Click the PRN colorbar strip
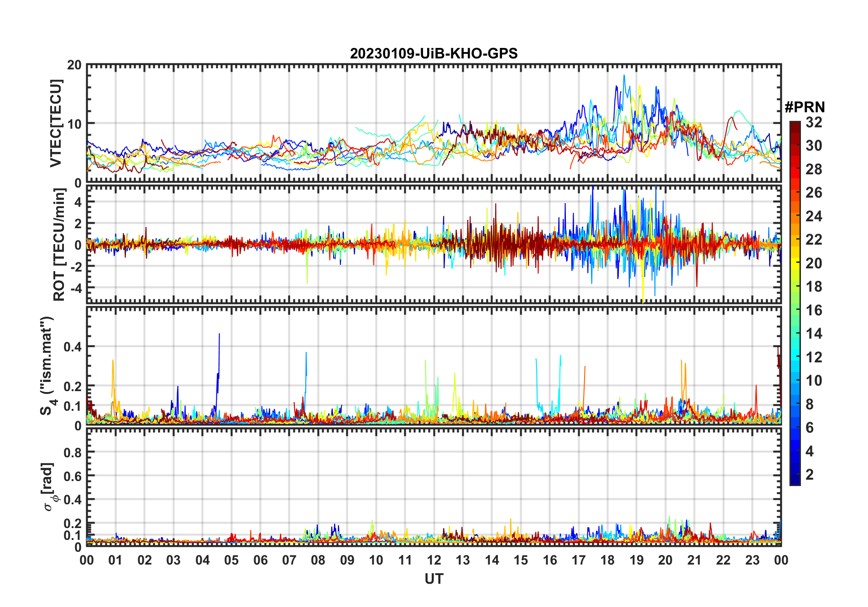Screen dimensions: 868x607 tap(795, 303)
